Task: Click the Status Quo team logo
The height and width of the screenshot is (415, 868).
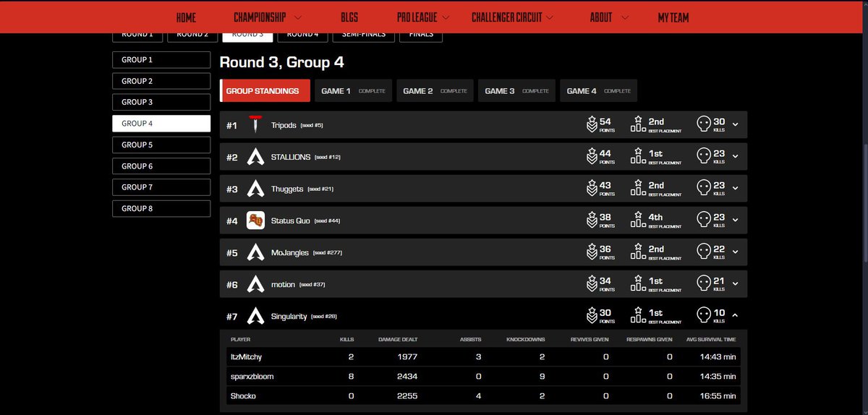Action: [x=255, y=221]
